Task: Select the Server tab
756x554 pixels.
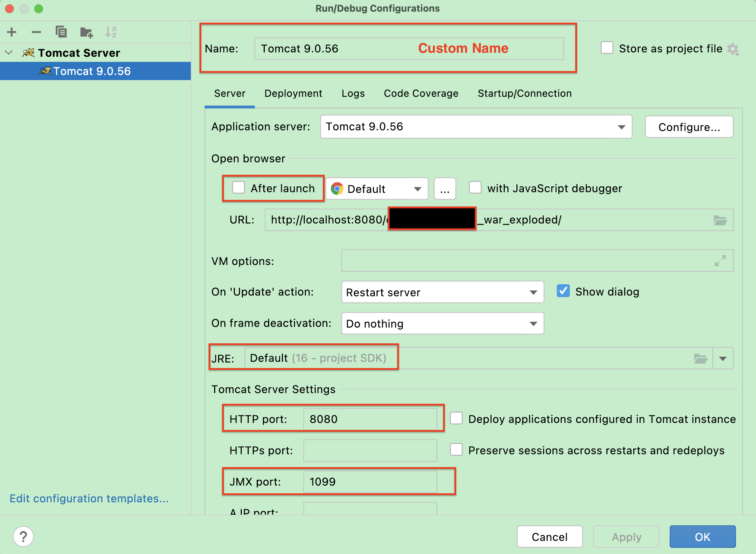Action: click(x=230, y=94)
